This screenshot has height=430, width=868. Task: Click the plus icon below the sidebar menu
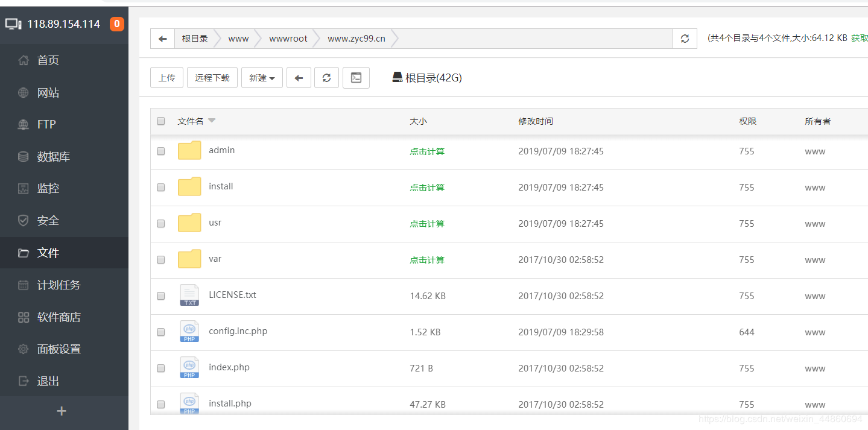[x=62, y=411]
